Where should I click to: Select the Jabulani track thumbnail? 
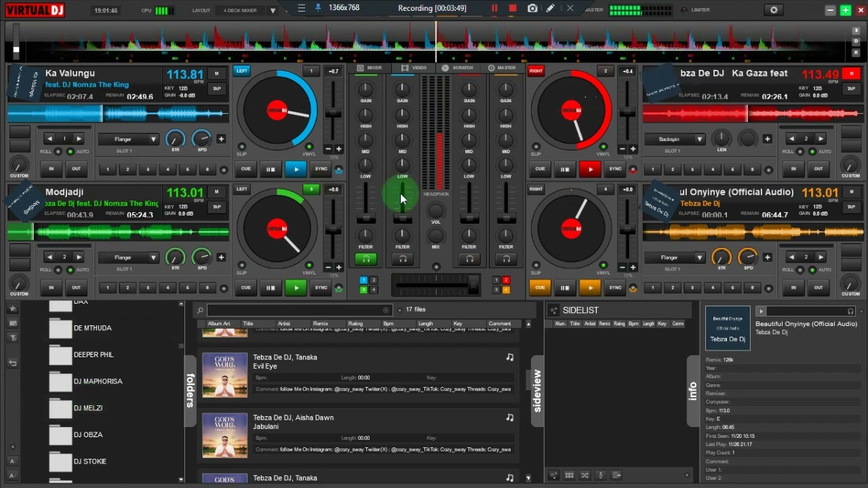[x=224, y=435]
